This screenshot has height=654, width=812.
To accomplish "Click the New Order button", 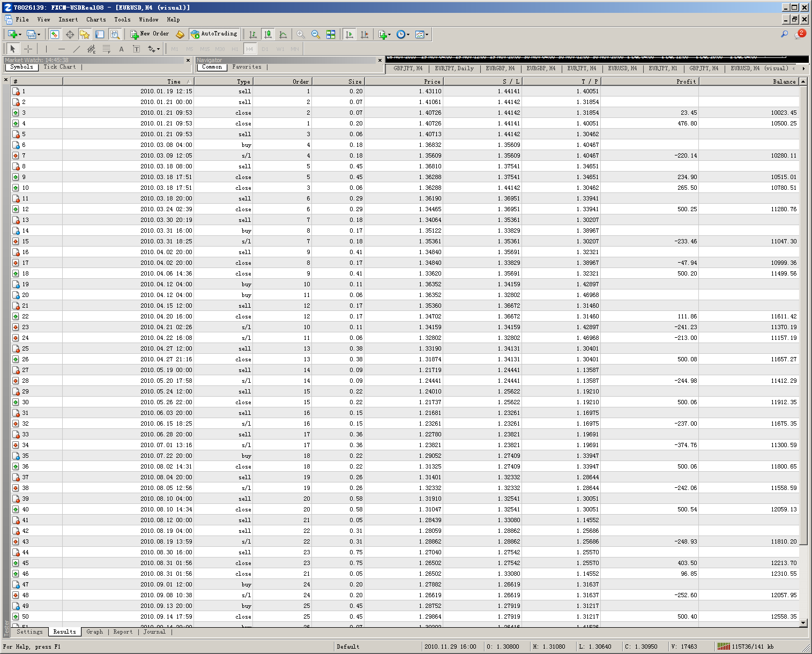I will [x=150, y=34].
